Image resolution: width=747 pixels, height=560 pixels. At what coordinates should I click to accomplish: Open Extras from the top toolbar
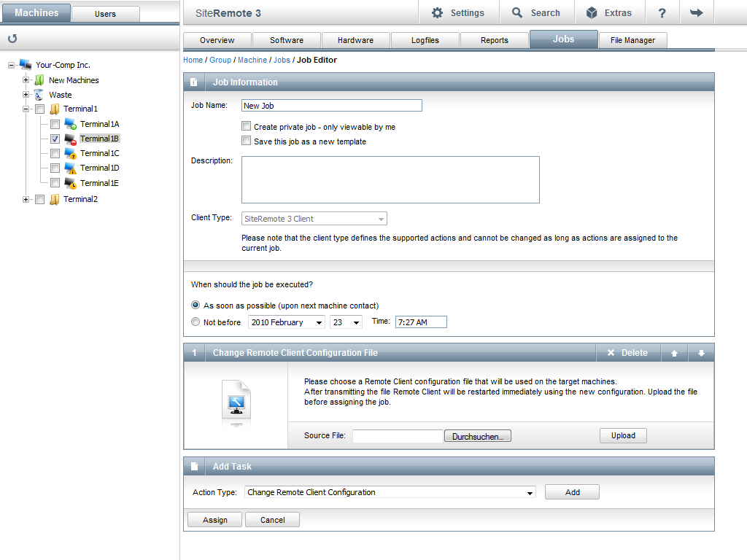(x=610, y=13)
